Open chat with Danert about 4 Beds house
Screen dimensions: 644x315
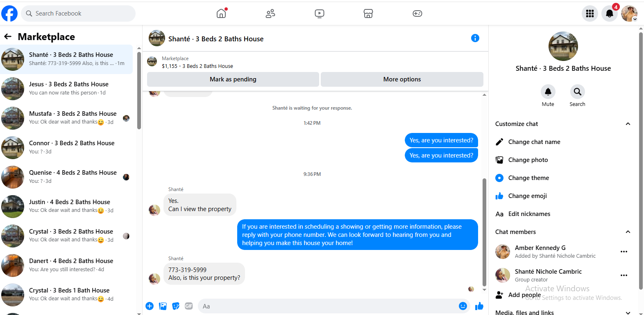point(66,265)
